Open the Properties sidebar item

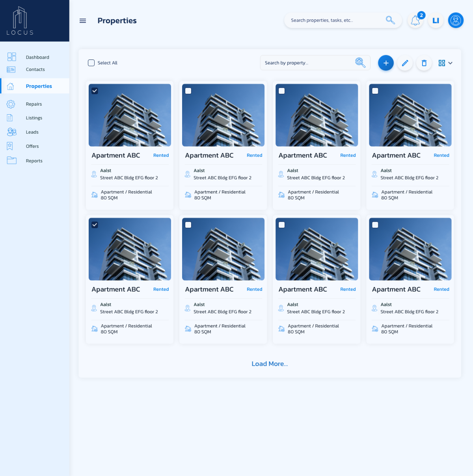pyautogui.click(x=35, y=86)
